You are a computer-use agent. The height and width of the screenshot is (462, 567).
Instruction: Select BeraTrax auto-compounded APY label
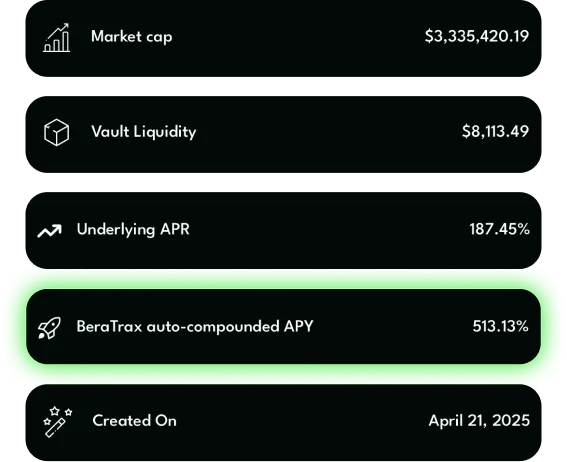click(x=195, y=326)
